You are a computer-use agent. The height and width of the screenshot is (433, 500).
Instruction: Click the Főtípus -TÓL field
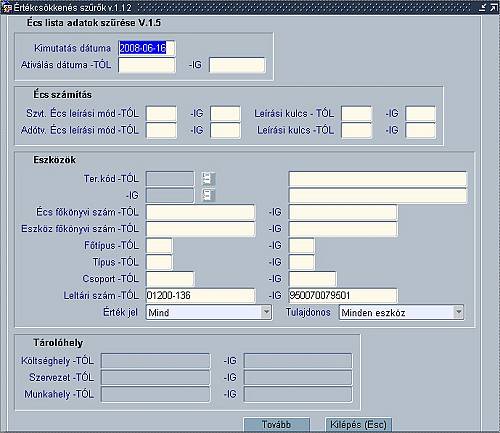click(159, 245)
